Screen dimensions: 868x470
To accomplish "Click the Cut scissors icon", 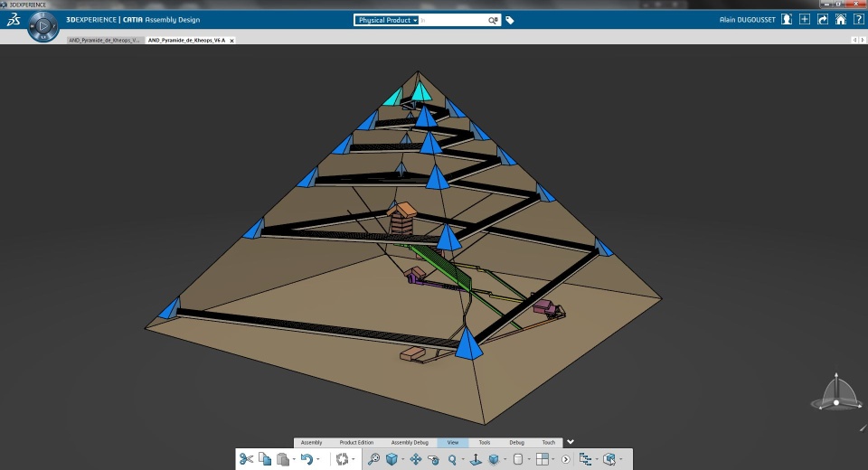I will pos(246,459).
